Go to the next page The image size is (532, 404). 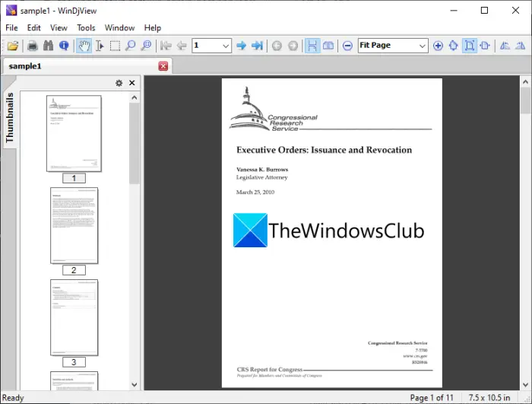241,46
